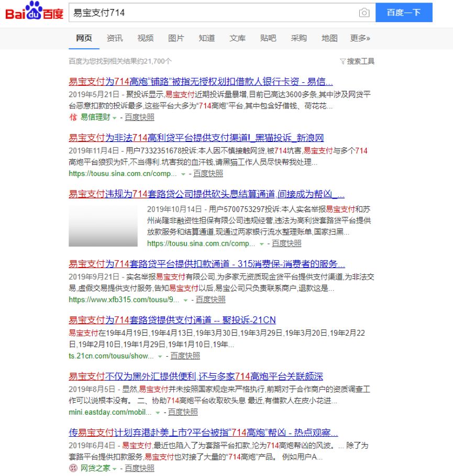453x476 pixels.
Task: Open 百度快照 for the 易信理财 result
Action: [x=139, y=117]
